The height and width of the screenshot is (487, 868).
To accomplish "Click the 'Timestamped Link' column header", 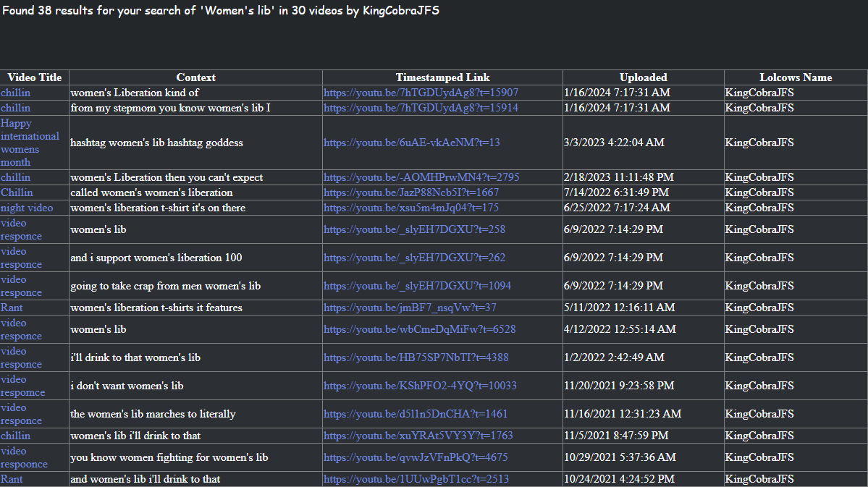I will (x=442, y=77).
